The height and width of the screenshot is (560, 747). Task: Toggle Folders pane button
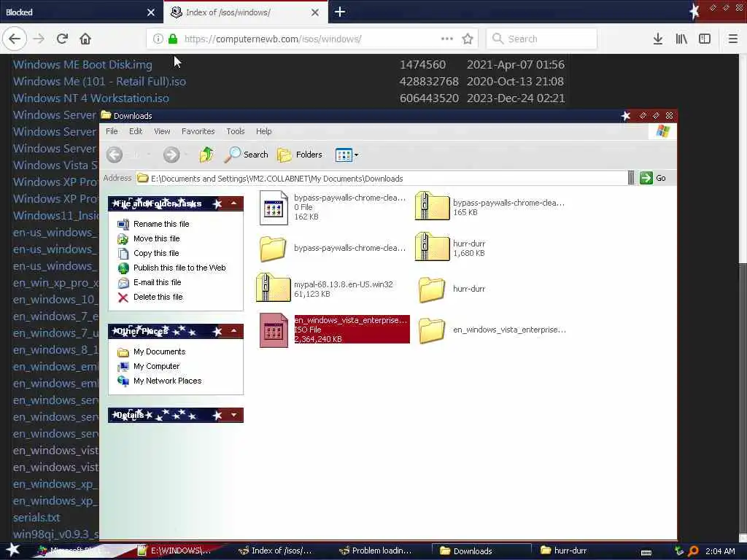coord(300,155)
